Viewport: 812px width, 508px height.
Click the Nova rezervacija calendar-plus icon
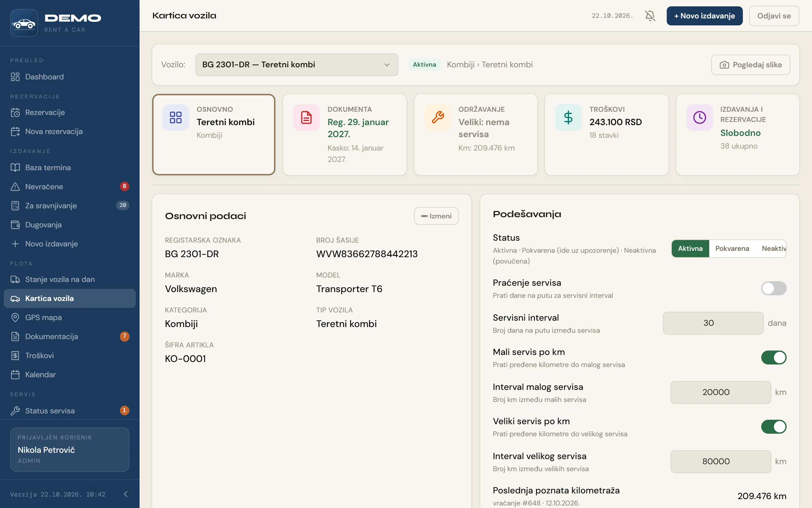[x=15, y=131]
